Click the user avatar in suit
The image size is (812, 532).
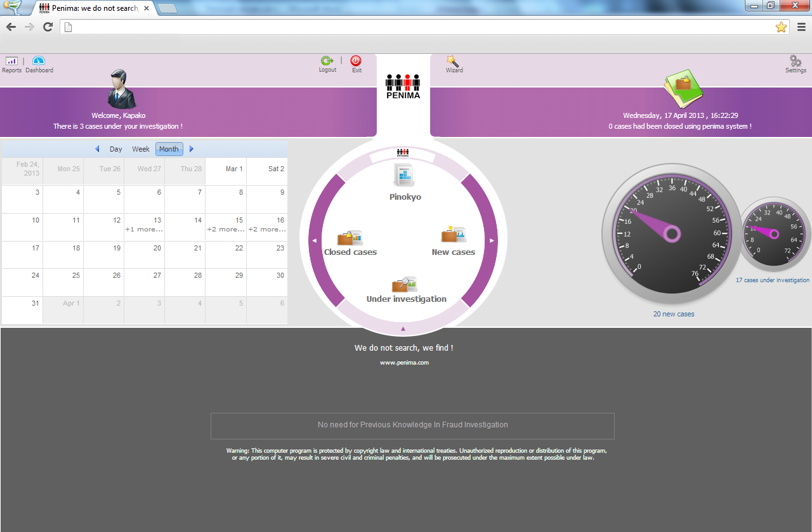point(121,89)
